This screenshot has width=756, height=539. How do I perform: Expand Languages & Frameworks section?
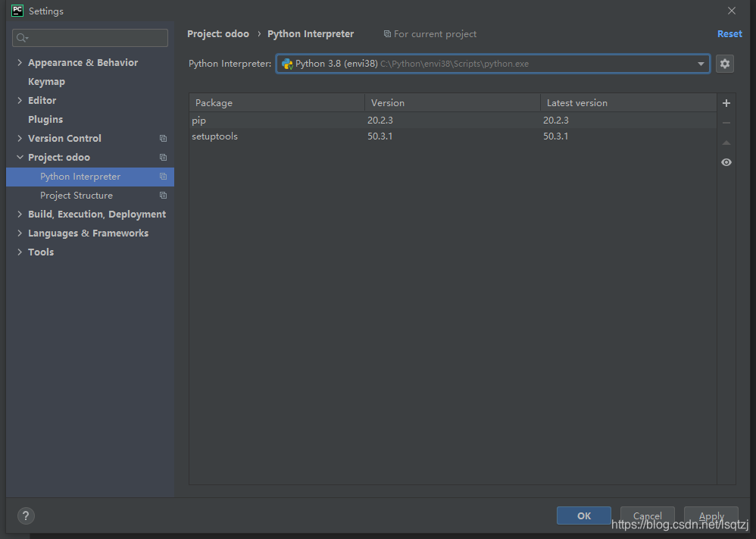(20, 233)
